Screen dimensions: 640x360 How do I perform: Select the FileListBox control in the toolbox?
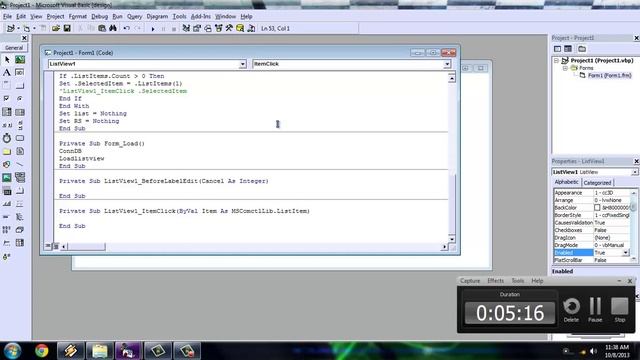pyautogui.click(x=20, y=151)
